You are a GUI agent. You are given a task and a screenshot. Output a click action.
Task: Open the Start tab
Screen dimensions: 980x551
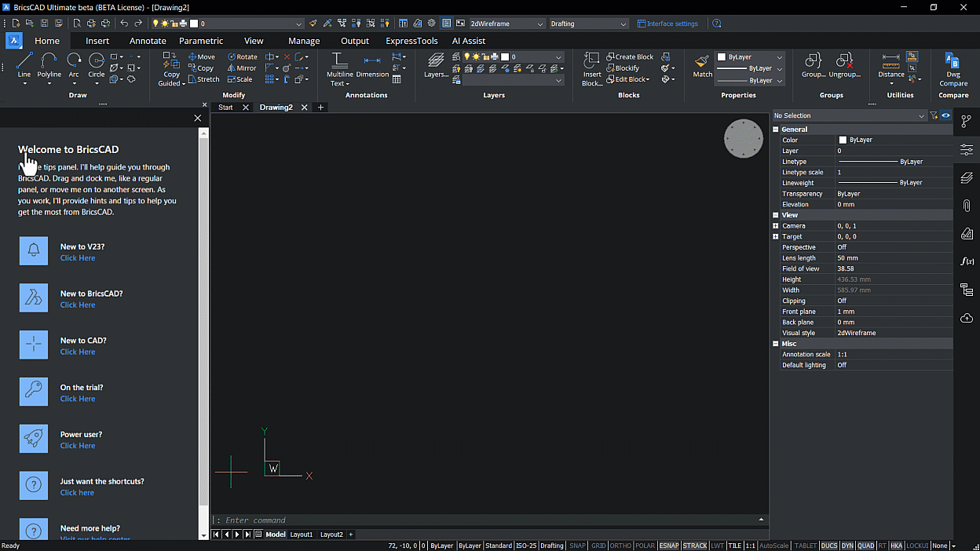point(225,107)
